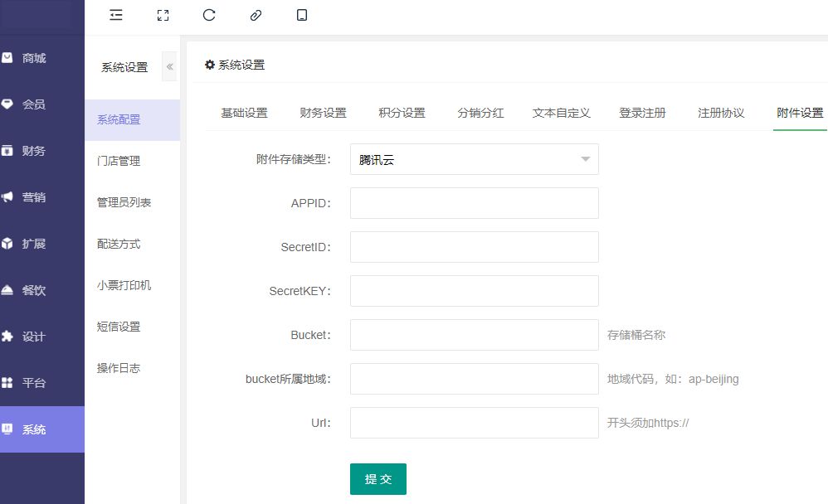Collapse the sidebar menu with the indent icon

pyautogui.click(x=116, y=15)
